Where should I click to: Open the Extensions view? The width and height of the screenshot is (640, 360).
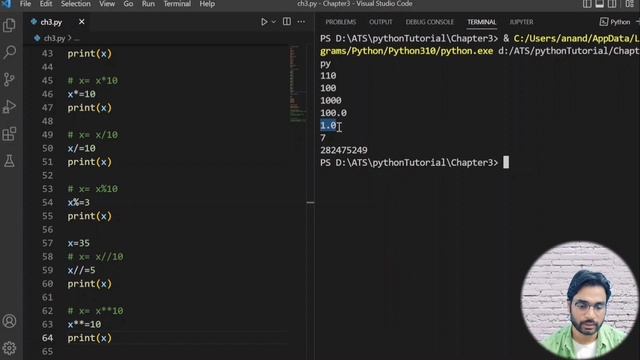tap(9, 134)
